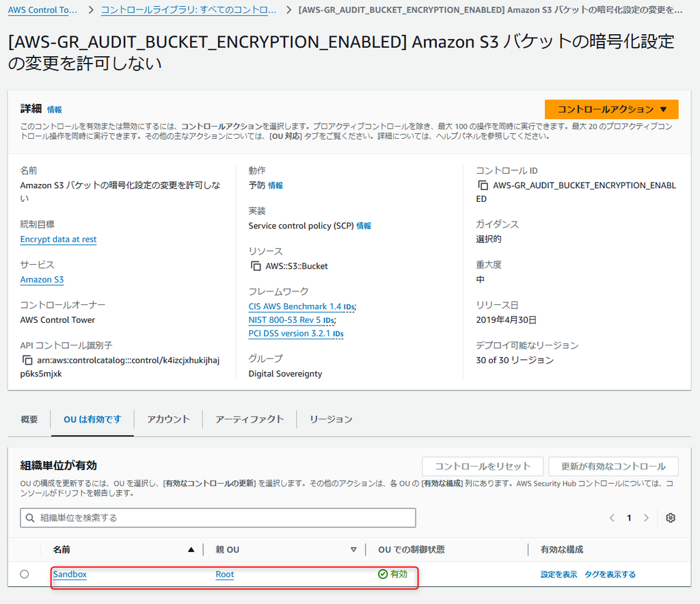The height and width of the screenshot is (604, 700).
Task: Switch to the 概要 tab
Action: tap(29, 419)
